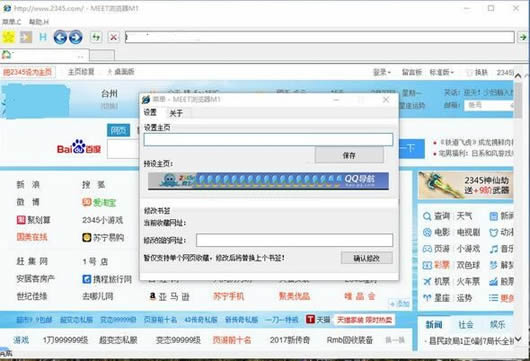Open the 帮助.H menu
Viewport: 530px width, 361px height.
coord(39,22)
